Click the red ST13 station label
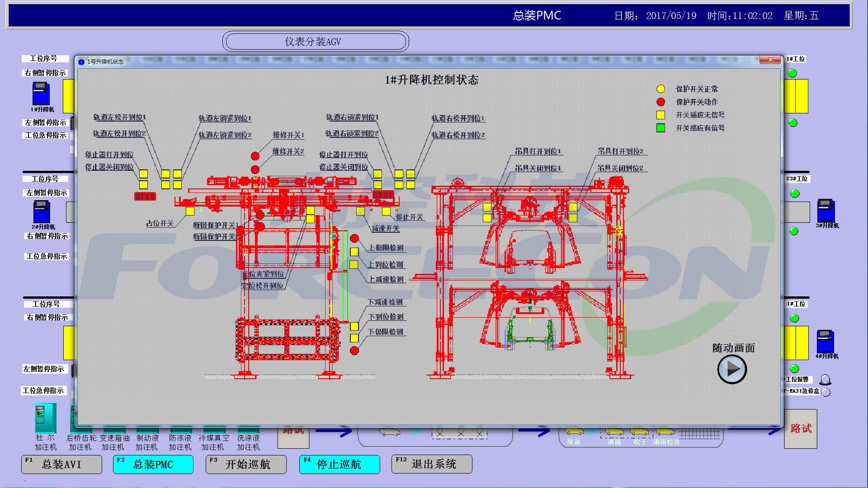Viewport: 868px width, 488px height. [145, 197]
